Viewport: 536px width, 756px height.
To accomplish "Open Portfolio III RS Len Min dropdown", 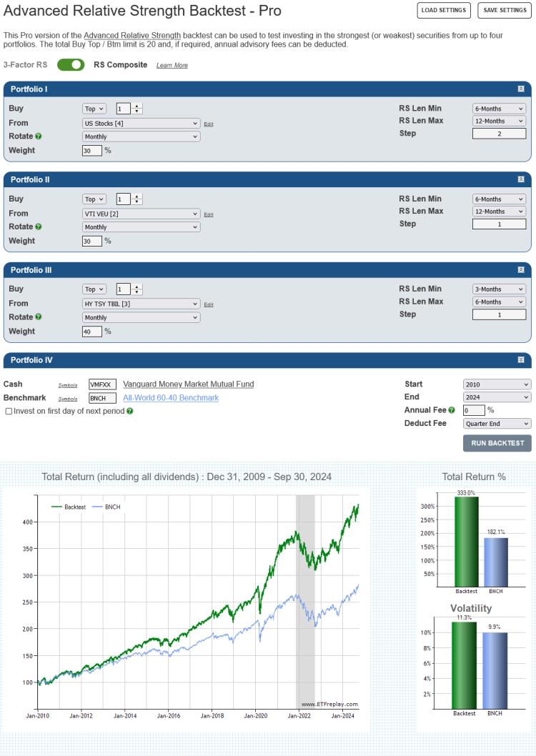I will [499, 289].
